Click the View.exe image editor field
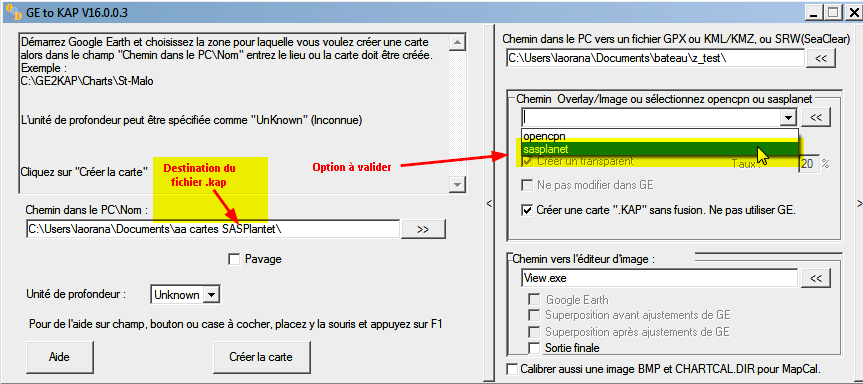Image resolution: width=863 pixels, height=384 pixels. 659,278
